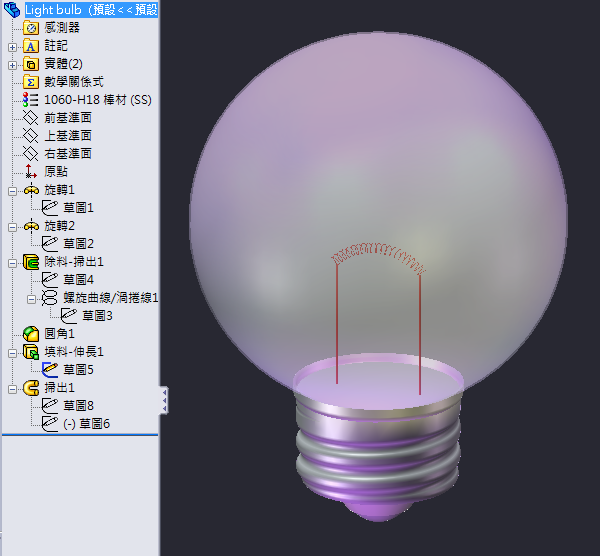Click the 草圖4 sketch icon

point(50,280)
